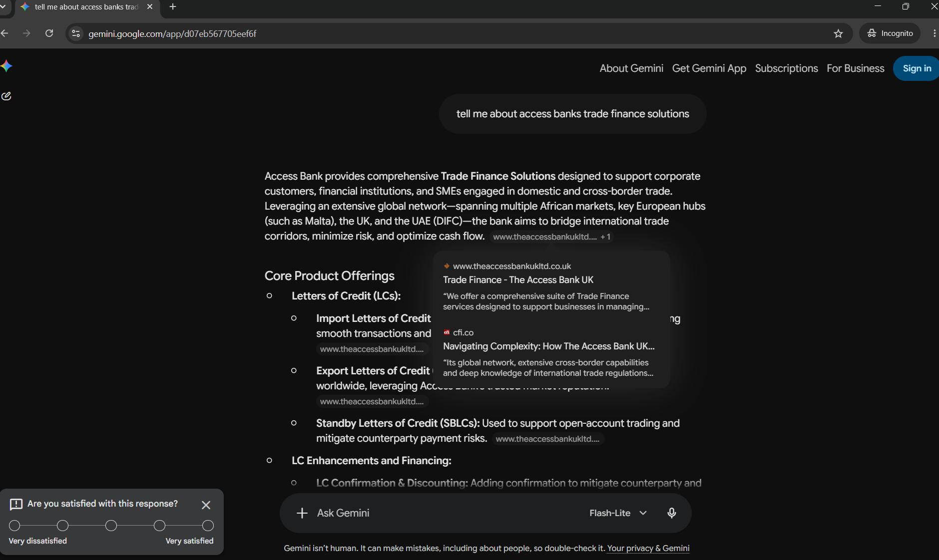Screen dimensions: 939x560
Task: Open the Flash-Lite model selector
Action: pyautogui.click(x=618, y=513)
